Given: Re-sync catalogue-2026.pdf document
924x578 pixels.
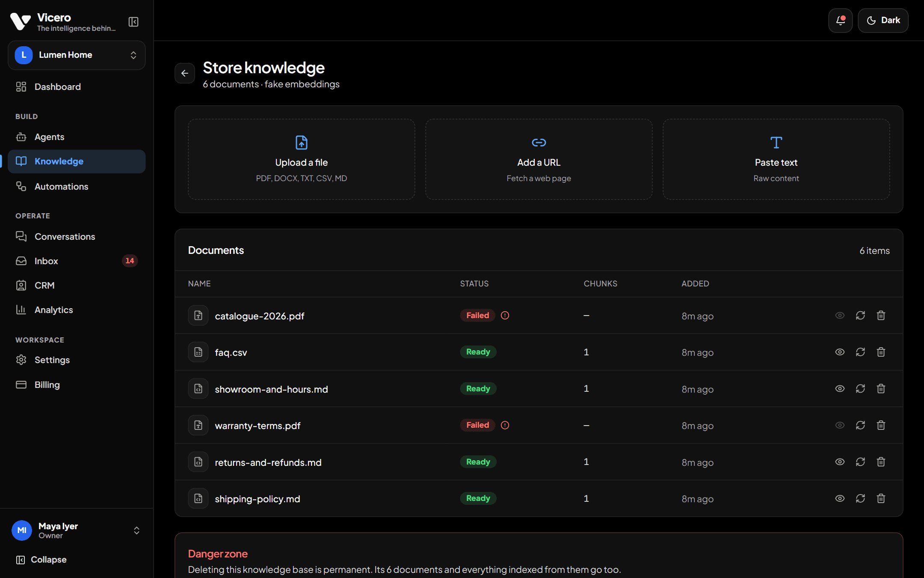Looking at the screenshot, I should 860,316.
